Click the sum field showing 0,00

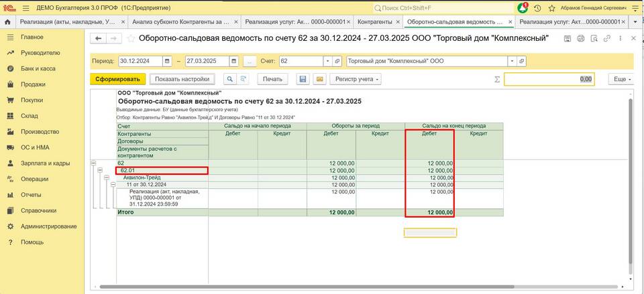pos(549,79)
